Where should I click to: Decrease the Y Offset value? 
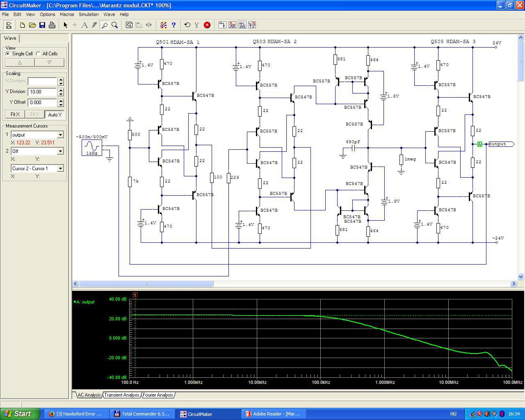pos(61,105)
